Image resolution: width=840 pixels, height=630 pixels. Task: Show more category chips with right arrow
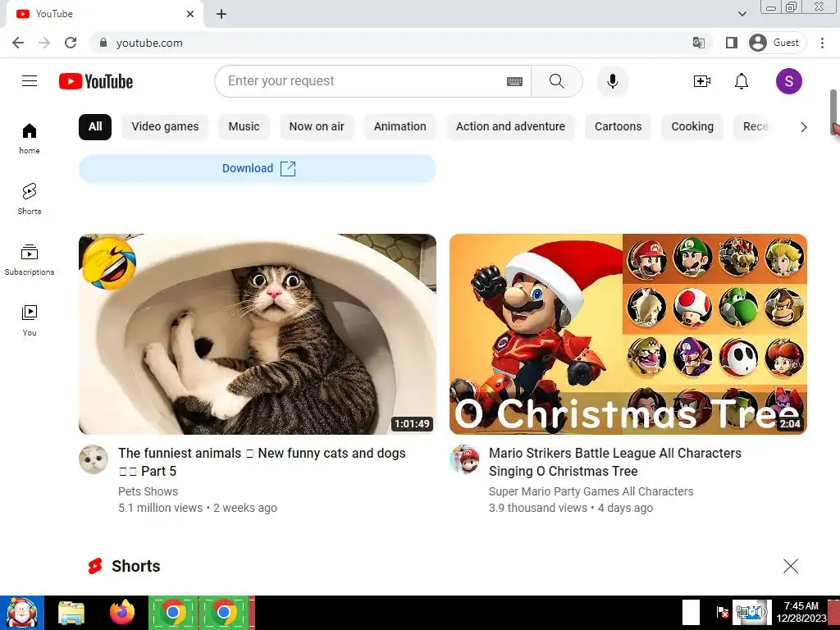(804, 127)
